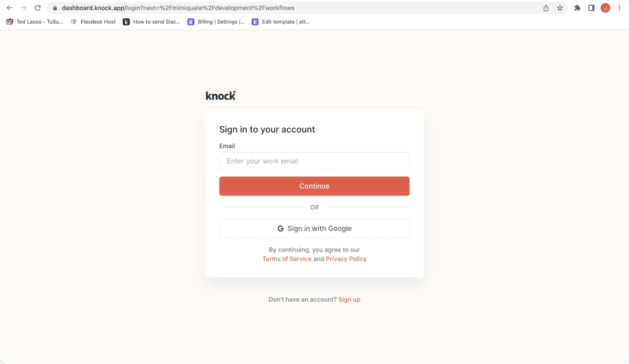Click the share icon in the address bar
Image resolution: width=629 pixels, height=364 pixels.
click(545, 8)
